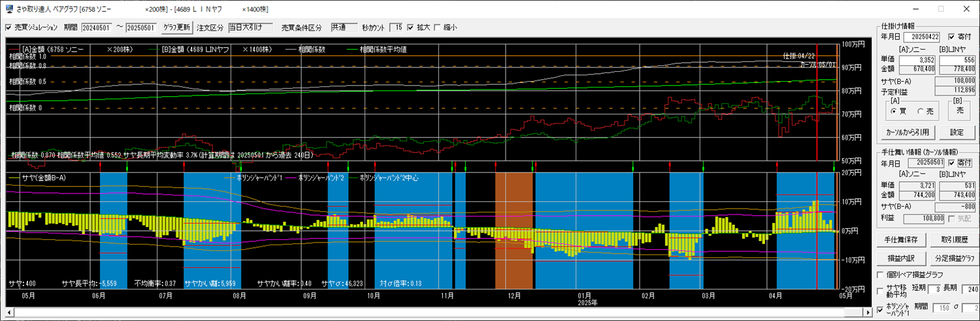
Task: Click the 金額 value 744,200
Action: pyautogui.click(x=917, y=195)
